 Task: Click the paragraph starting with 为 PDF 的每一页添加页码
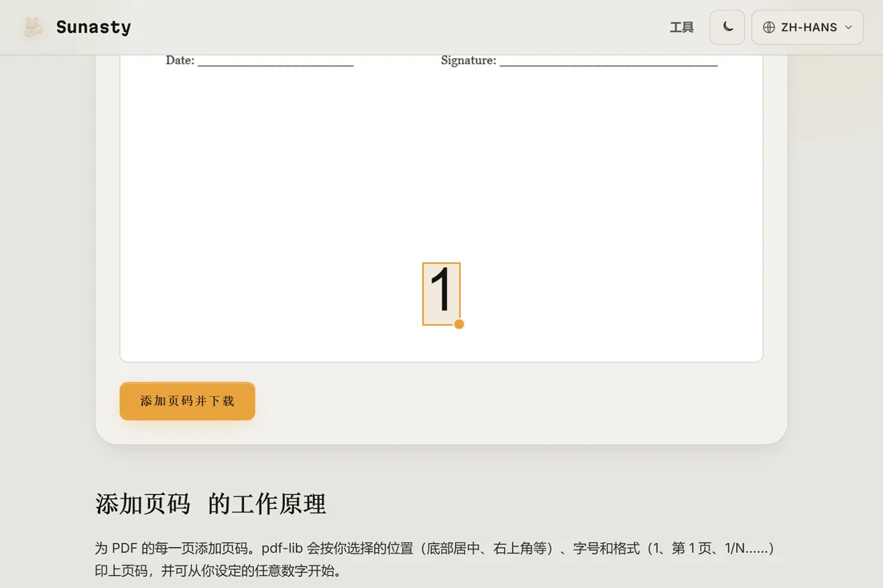click(434, 559)
